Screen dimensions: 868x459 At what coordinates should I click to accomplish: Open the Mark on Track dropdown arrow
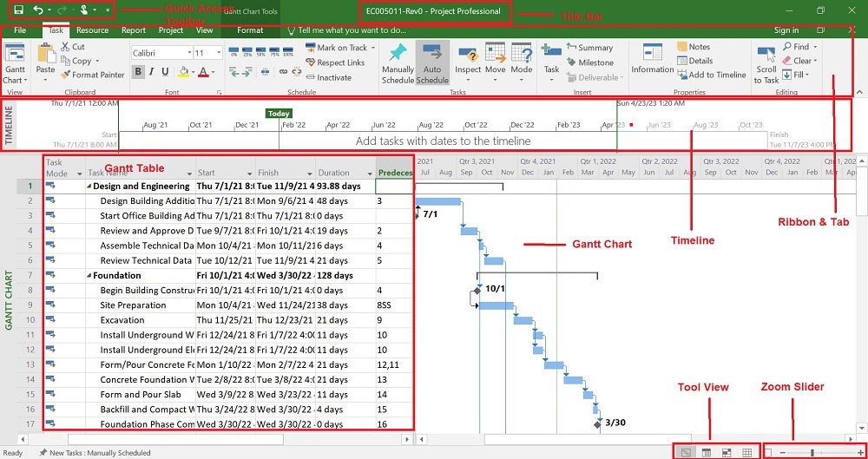pos(373,48)
